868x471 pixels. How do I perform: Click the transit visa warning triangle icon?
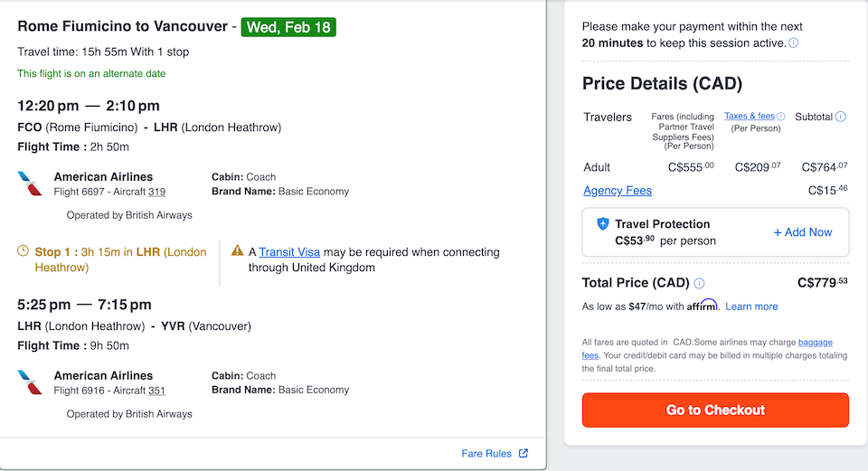click(x=238, y=251)
